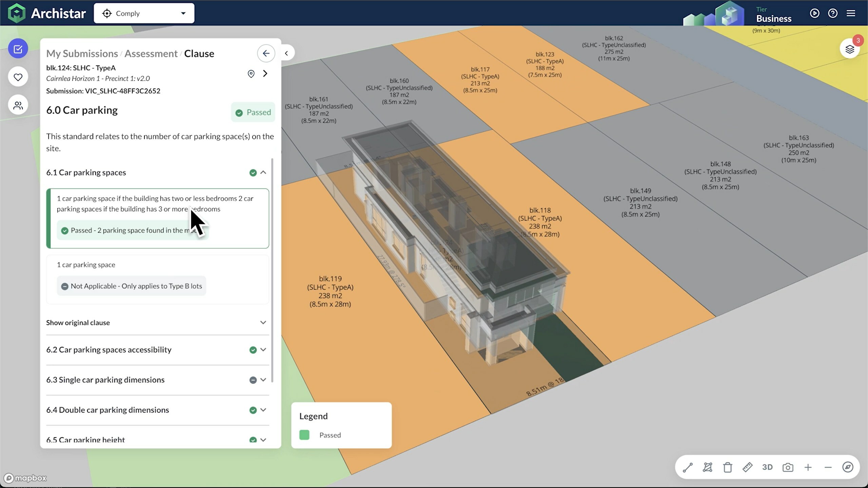The height and width of the screenshot is (488, 868).
Task: Click the back arrow button
Action: click(266, 53)
